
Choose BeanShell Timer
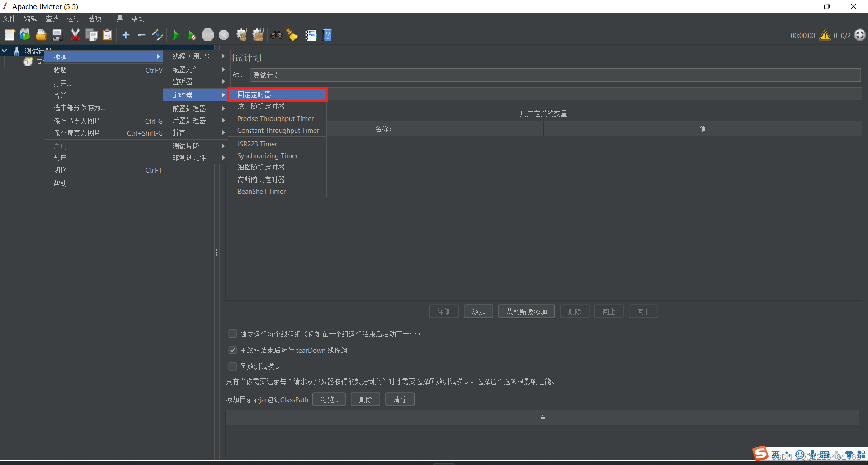coord(277,192)
